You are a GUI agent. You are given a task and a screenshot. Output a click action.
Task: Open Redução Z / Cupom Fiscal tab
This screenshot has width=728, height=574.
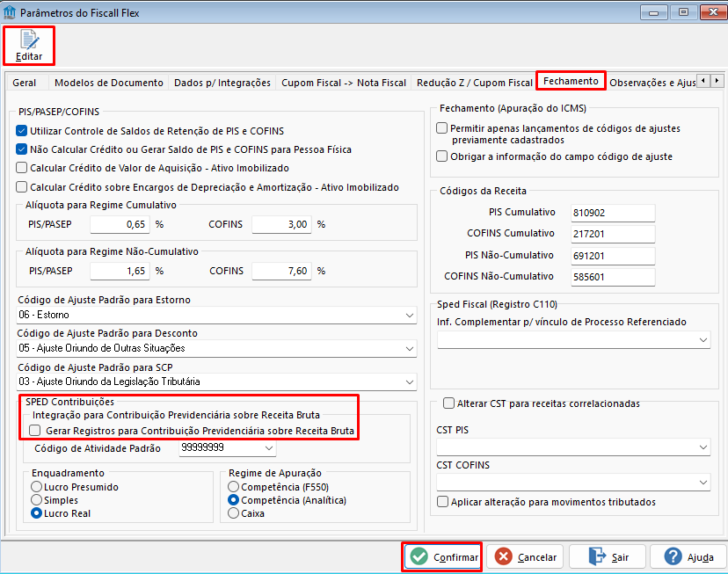coord(475,83)
